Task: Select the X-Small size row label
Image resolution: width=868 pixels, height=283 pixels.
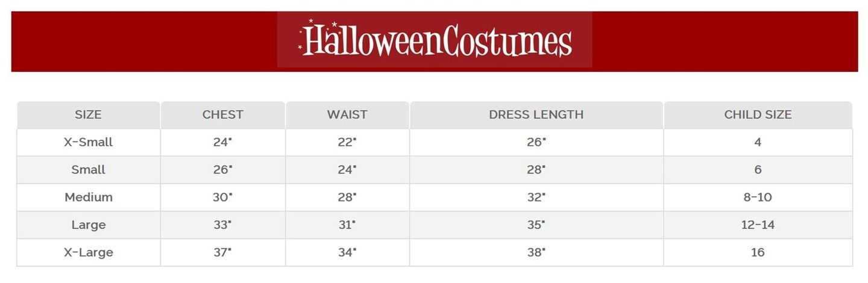Action: click(88, 142)
